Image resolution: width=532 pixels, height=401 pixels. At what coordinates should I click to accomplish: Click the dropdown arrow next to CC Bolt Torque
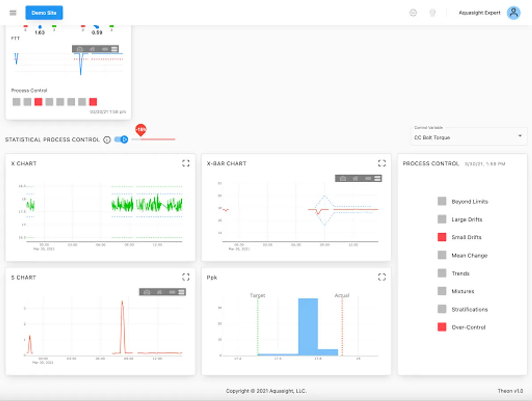[520, 136]
